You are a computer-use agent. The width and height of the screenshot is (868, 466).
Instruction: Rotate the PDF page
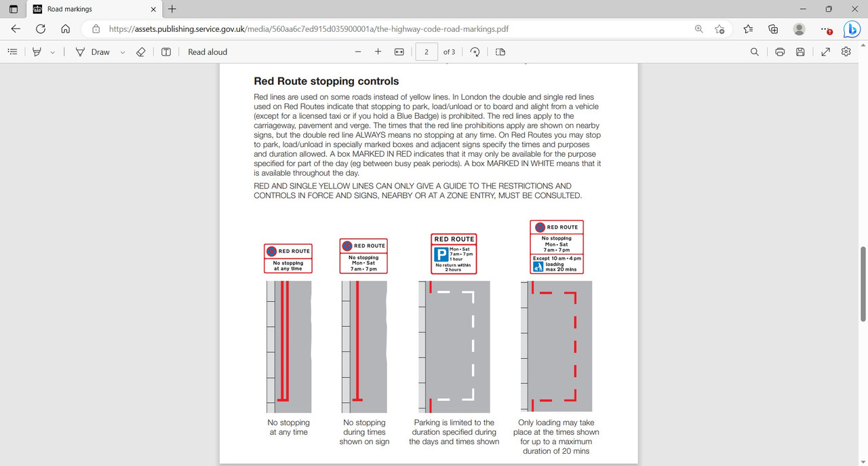pos(475,52)
